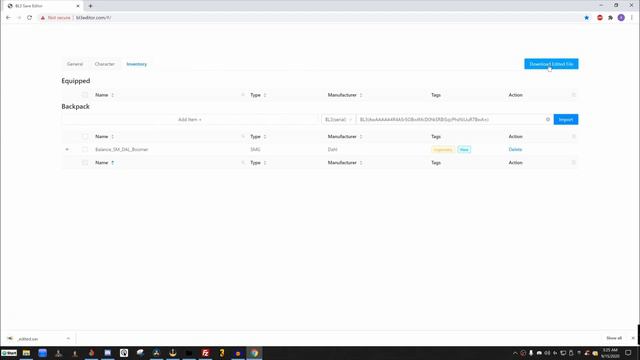Open Chrome three-dot menu
Image resolution: width=640 pixels, height=360 pixels.
tap(632, 18)
